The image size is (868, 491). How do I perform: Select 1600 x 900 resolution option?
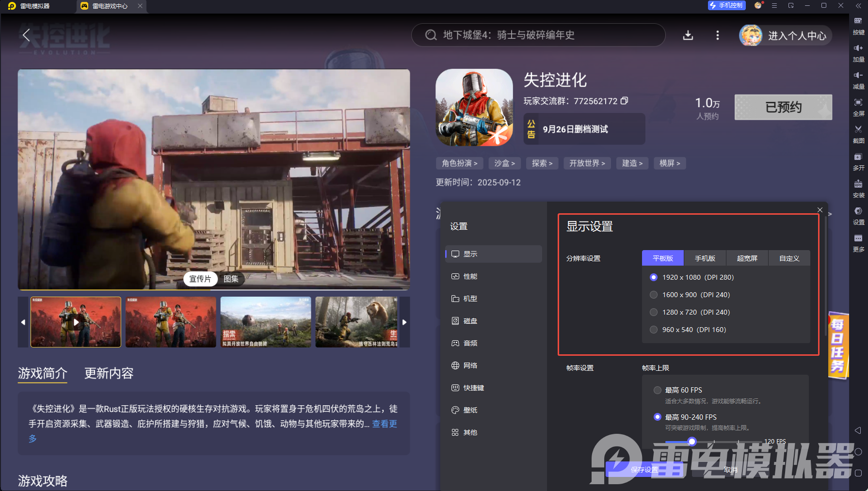[654, 295]
